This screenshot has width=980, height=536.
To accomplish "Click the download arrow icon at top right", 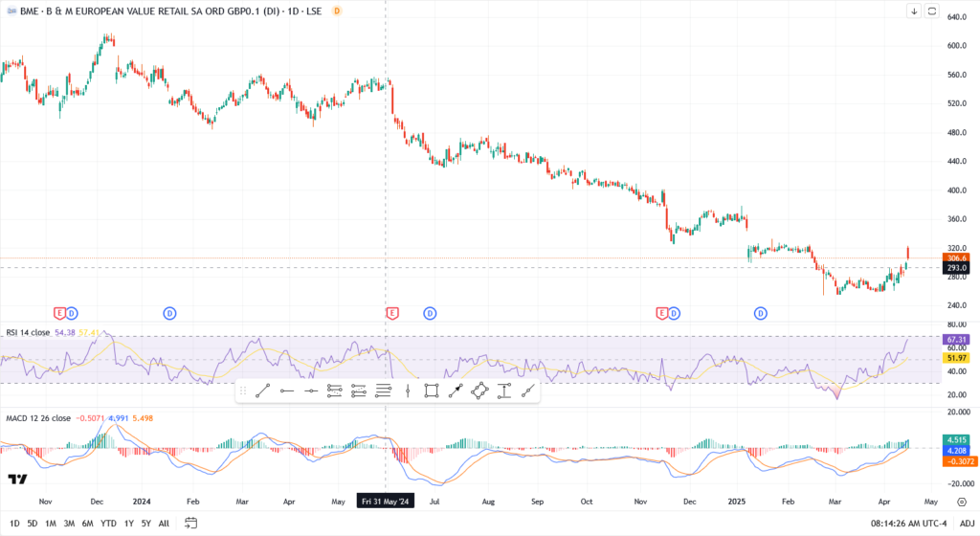I will pos(914,11).
